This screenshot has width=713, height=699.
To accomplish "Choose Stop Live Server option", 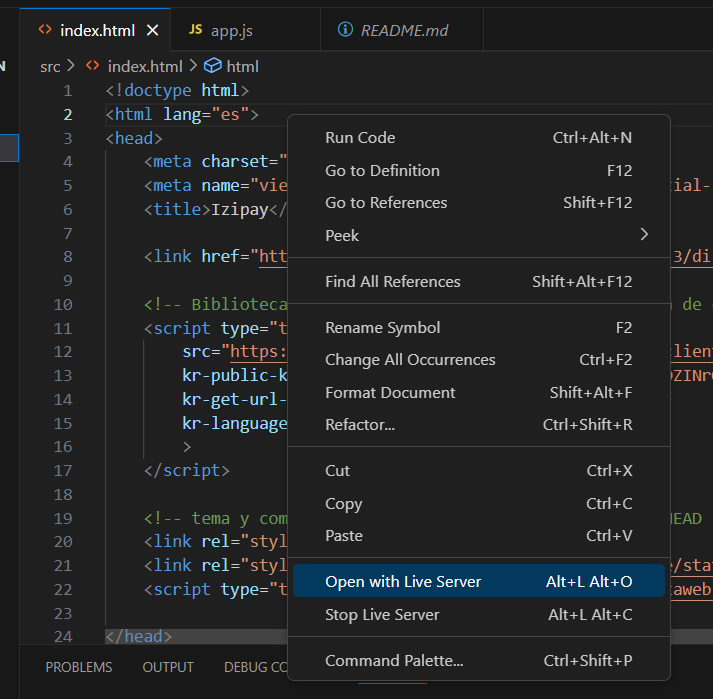I will [382, 615].
